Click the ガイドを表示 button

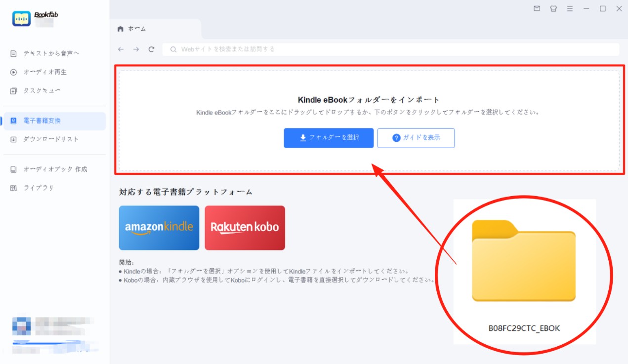pos(416,138)
